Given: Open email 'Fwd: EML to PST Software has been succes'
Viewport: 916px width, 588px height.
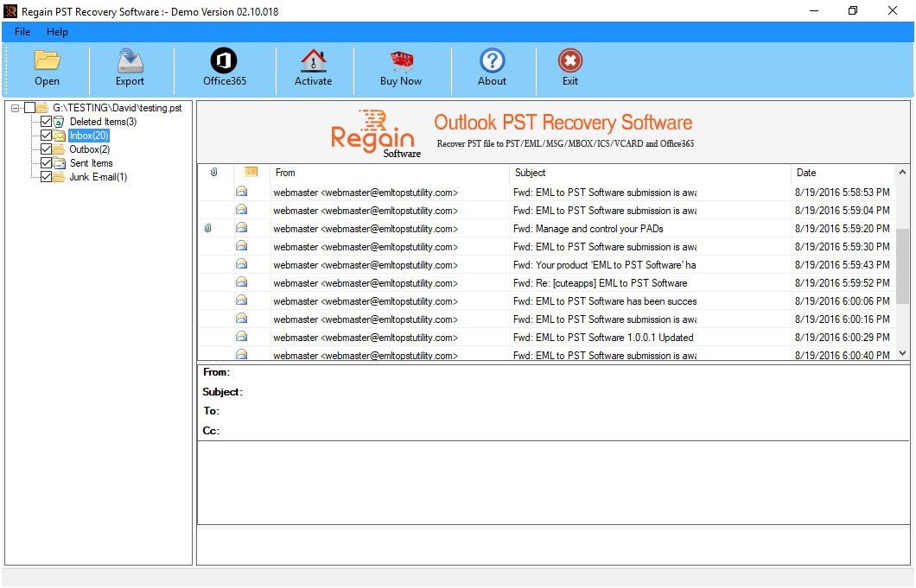Looking at the screenshot, I should click(605, 301).
